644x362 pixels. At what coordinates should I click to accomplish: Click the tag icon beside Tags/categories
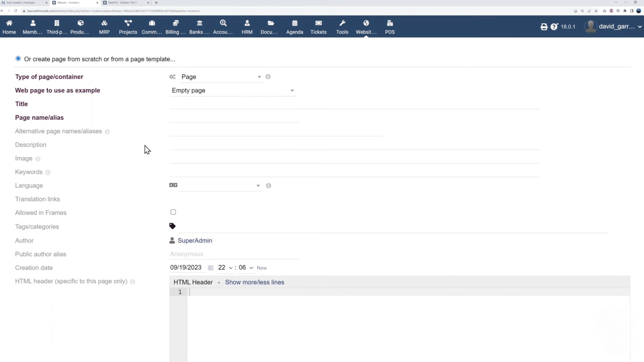coord(172,226)
